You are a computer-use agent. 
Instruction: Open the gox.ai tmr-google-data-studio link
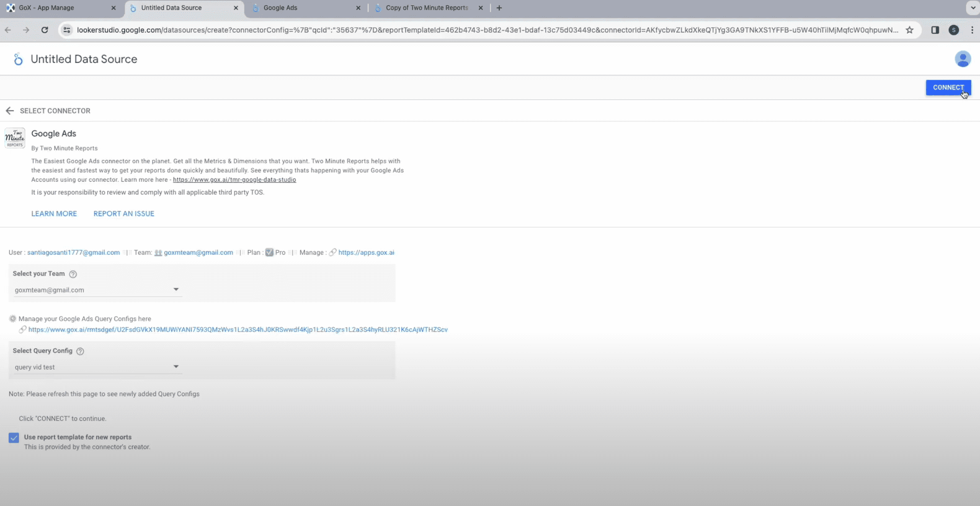(234, 180)
